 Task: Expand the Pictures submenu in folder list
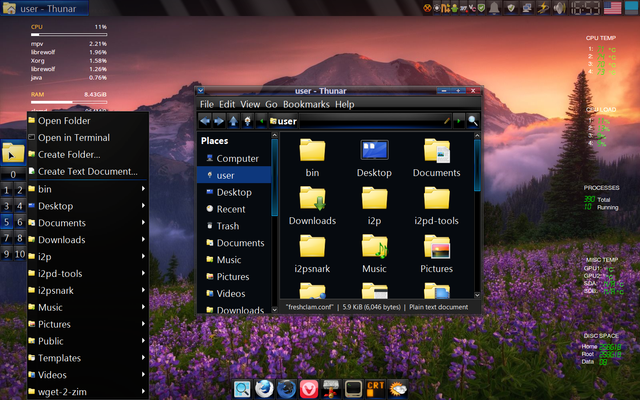pos(143,324)
